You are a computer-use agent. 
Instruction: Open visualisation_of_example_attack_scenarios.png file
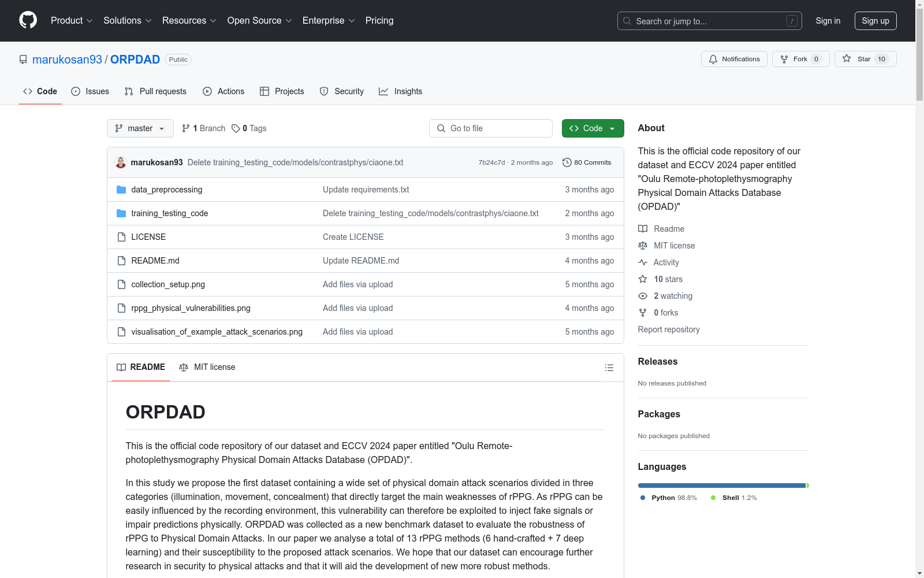(217, 332)
